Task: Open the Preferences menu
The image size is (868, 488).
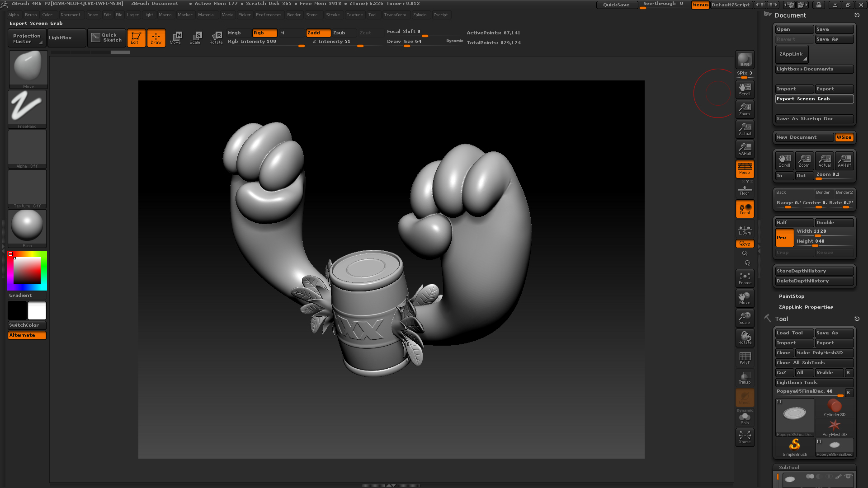Action: (269, 15)
